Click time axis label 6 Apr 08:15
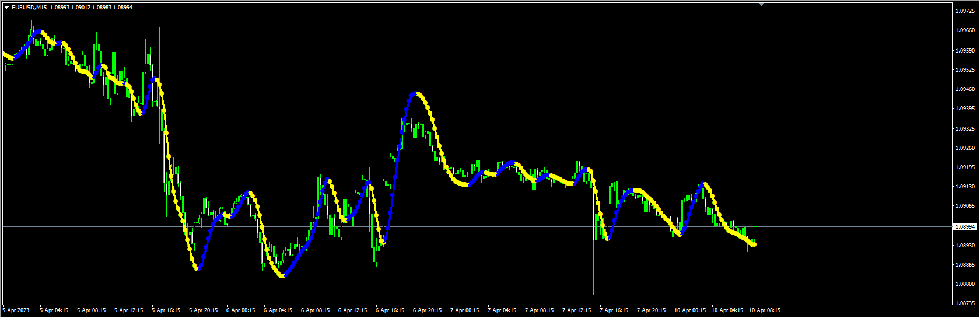This screenshot has height=318, width=980. point(316,310)
